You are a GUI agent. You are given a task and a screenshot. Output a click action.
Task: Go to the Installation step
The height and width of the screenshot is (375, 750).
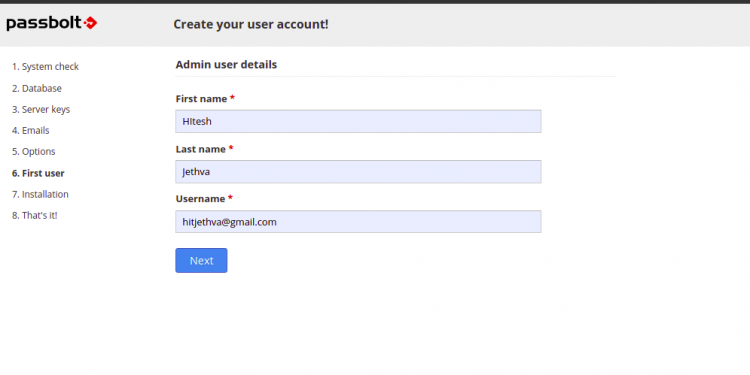tap(40, 194)
